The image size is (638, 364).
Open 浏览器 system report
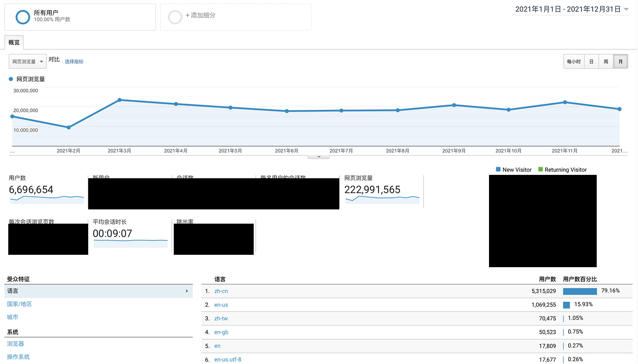15,344
